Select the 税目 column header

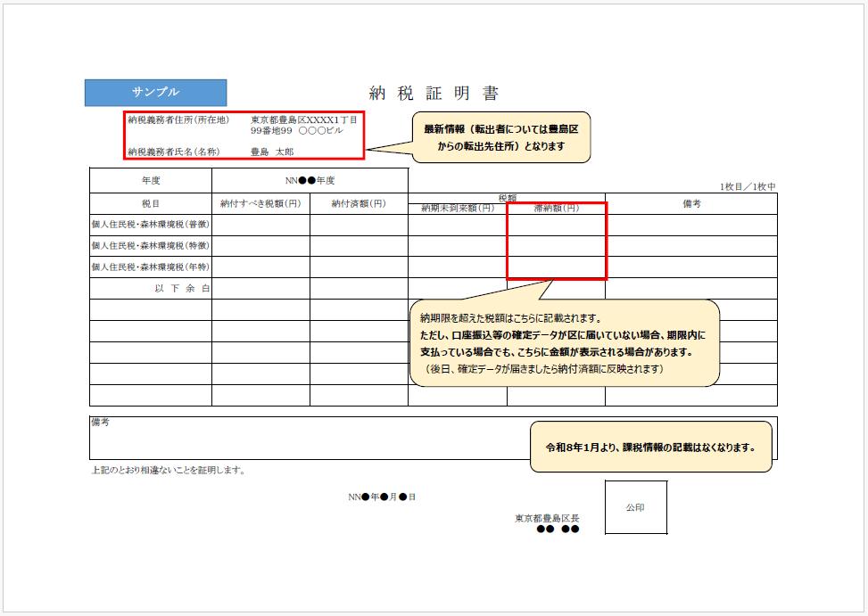pos(150,203)
